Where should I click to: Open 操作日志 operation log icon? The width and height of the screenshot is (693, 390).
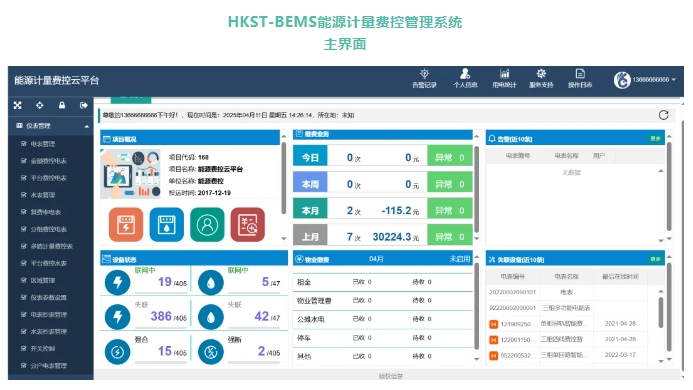pos(580,78)
